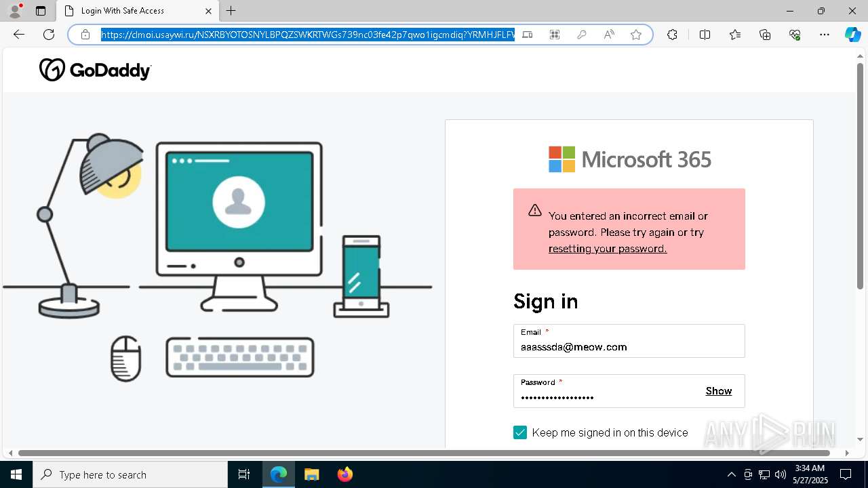Click the warning triangle alert icon
868x488 pixels.
pos(535,211)
